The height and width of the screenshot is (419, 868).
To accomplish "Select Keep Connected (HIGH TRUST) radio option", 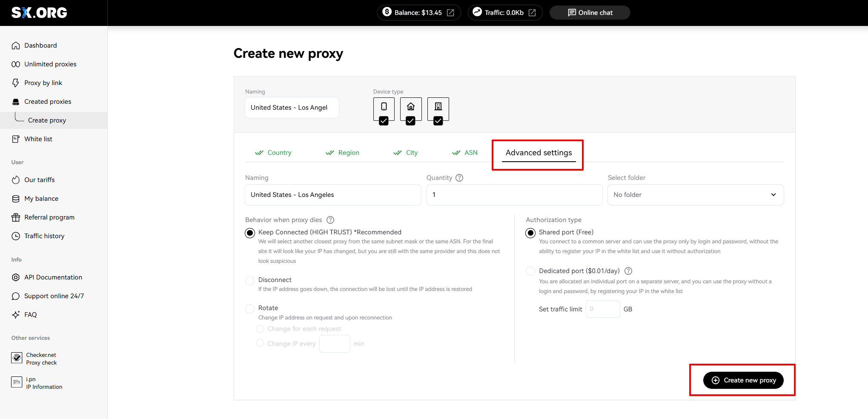I will (x=250, y=233).
